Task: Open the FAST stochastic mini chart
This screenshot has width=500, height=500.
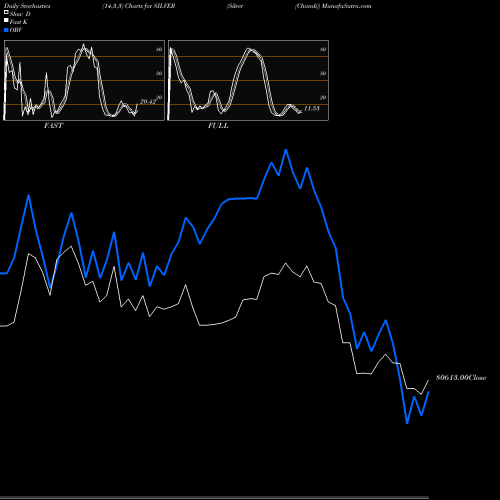Action: [84, 80]
